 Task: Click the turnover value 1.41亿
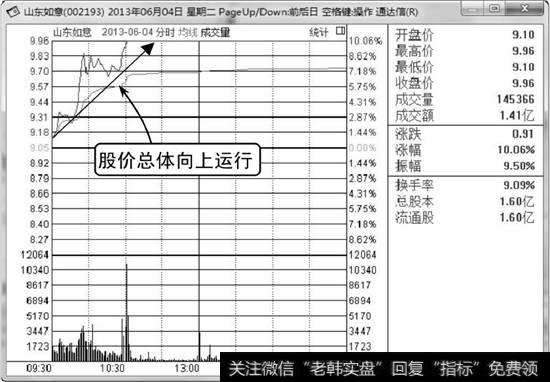(517, 115)
